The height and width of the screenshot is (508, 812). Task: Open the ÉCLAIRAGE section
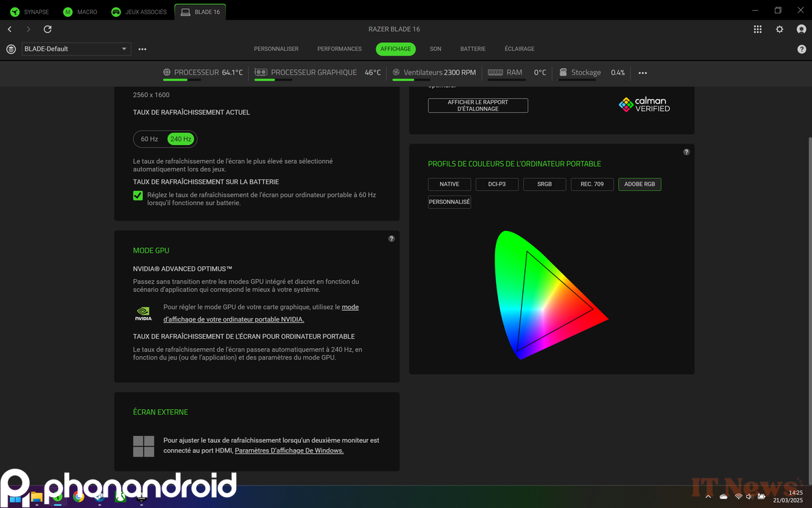[x=520, y=49]
